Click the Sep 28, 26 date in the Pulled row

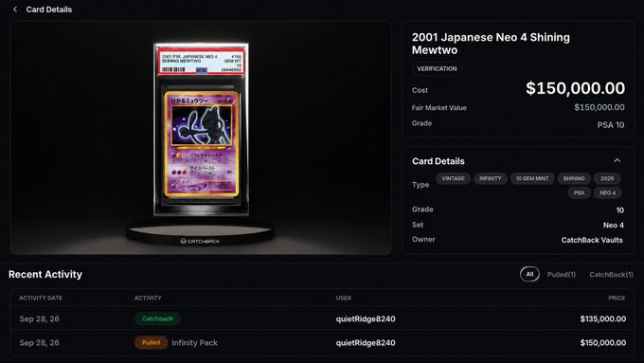pos(39,343)
